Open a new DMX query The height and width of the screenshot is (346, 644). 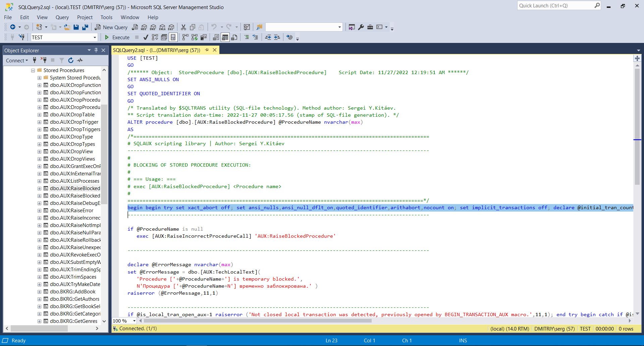pyautogui.click(x=153, y=27)
